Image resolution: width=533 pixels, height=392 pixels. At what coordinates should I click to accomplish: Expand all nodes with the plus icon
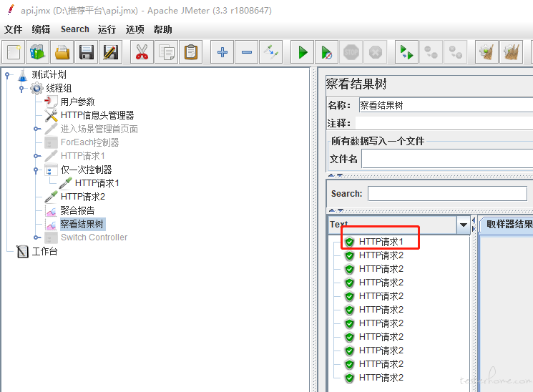click(223, 52)
